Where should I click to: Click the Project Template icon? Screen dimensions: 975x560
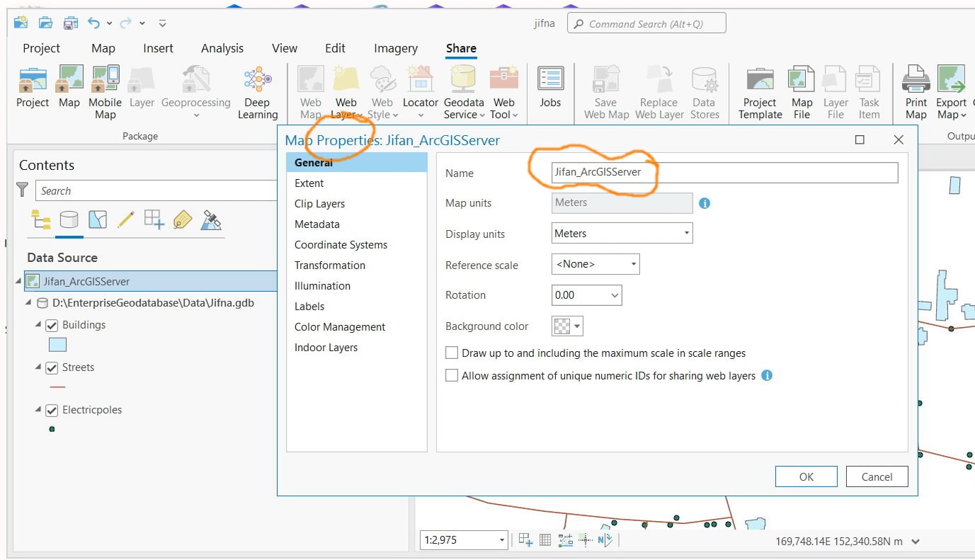click(x=760, y=79)
